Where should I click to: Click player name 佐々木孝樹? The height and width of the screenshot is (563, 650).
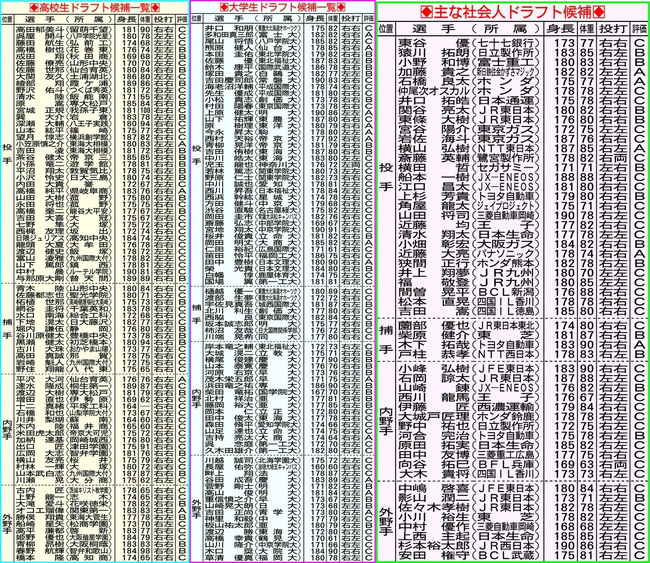434,507
